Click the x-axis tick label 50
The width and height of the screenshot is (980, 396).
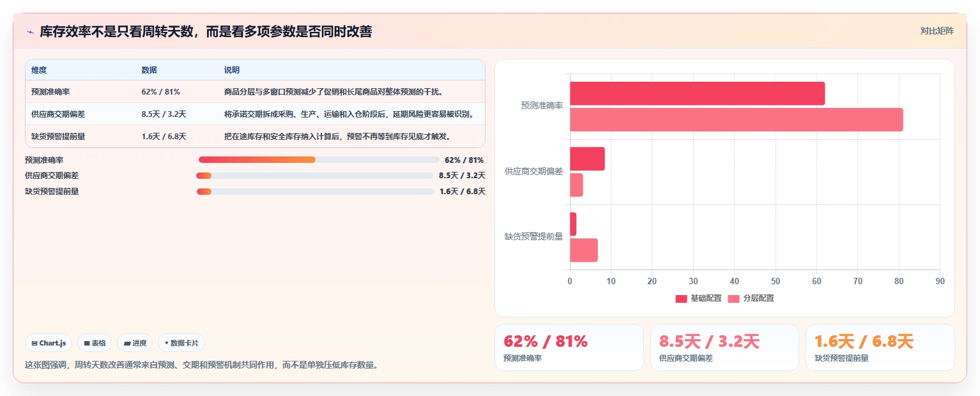point(776,281)
